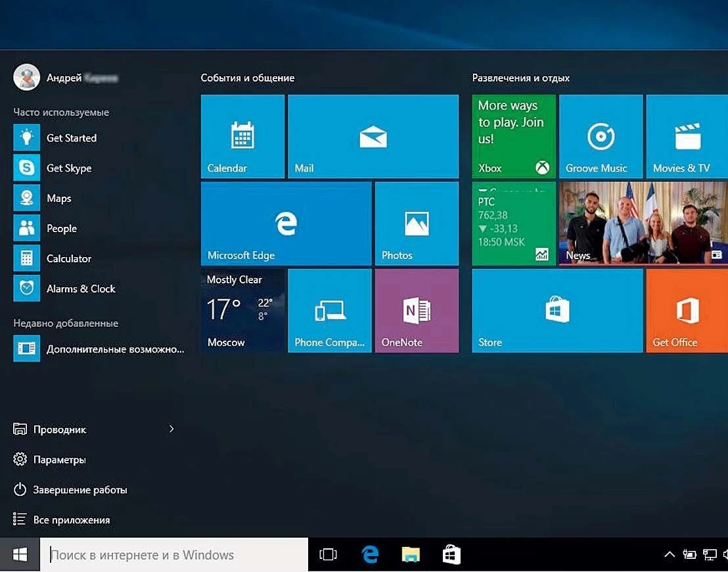
Task: Open the Xbox tile
Action: pos(513,136)
